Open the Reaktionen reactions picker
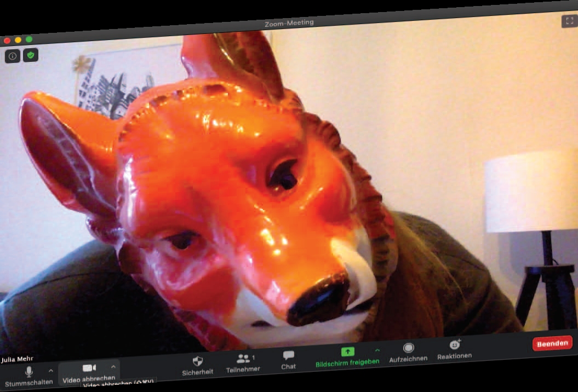 [x=455, y=350]
